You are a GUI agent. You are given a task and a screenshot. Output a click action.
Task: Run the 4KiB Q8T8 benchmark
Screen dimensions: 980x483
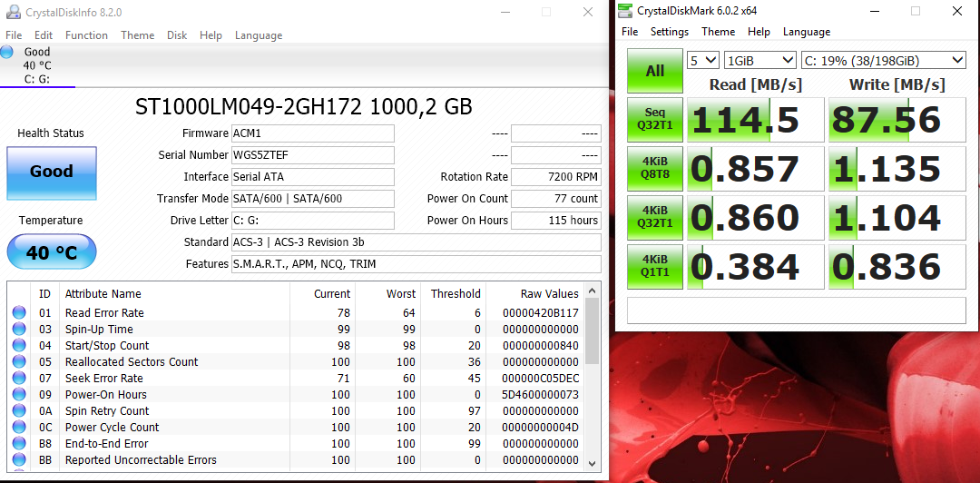click(x=654, y=169)
